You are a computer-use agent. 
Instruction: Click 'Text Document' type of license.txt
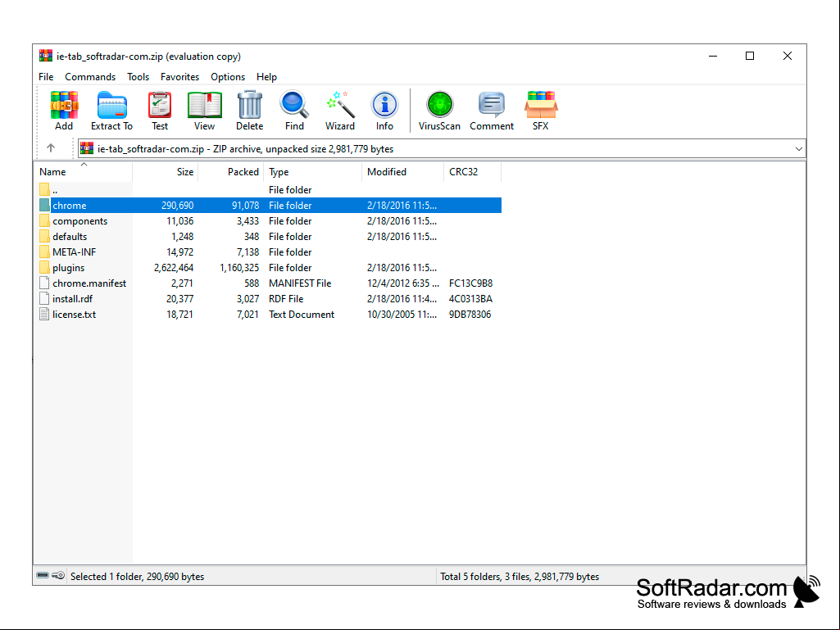pyautogui.click(x=302, y=314)
